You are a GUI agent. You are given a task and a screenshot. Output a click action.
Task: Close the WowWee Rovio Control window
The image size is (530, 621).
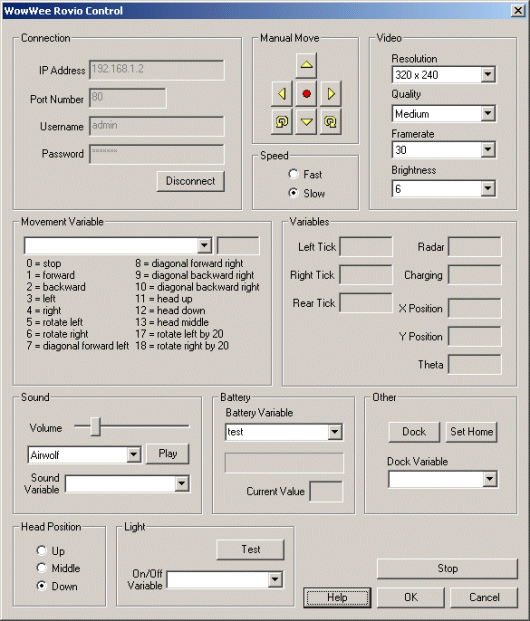click(518, 11)
